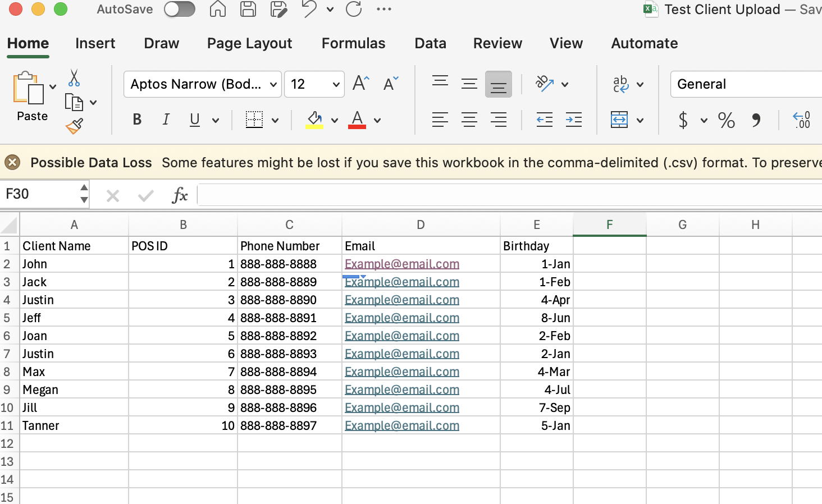
Task: Click John's Example@email.com hyperlink
Action: tap(401, 264)
